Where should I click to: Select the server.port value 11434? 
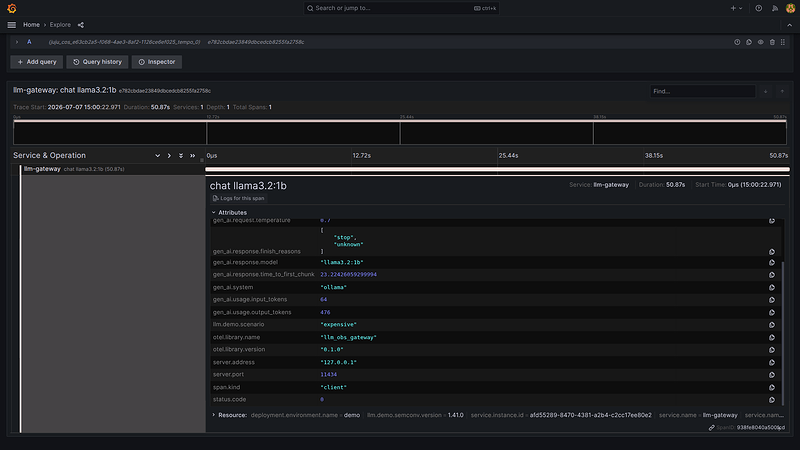[x=329, y=374]
